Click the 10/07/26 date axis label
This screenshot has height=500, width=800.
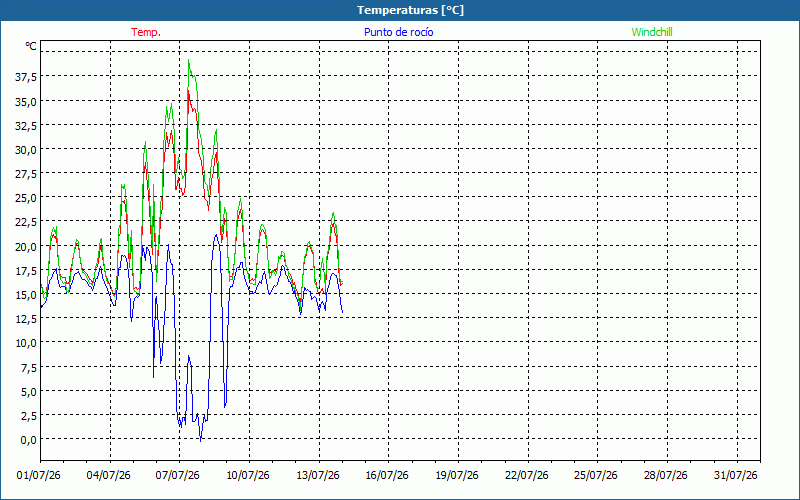[x=248, y=475]
